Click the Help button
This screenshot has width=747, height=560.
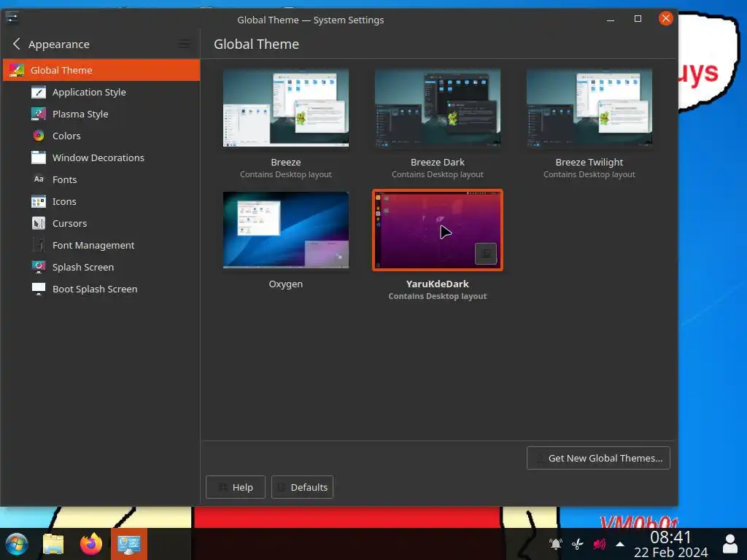point(236,487)
